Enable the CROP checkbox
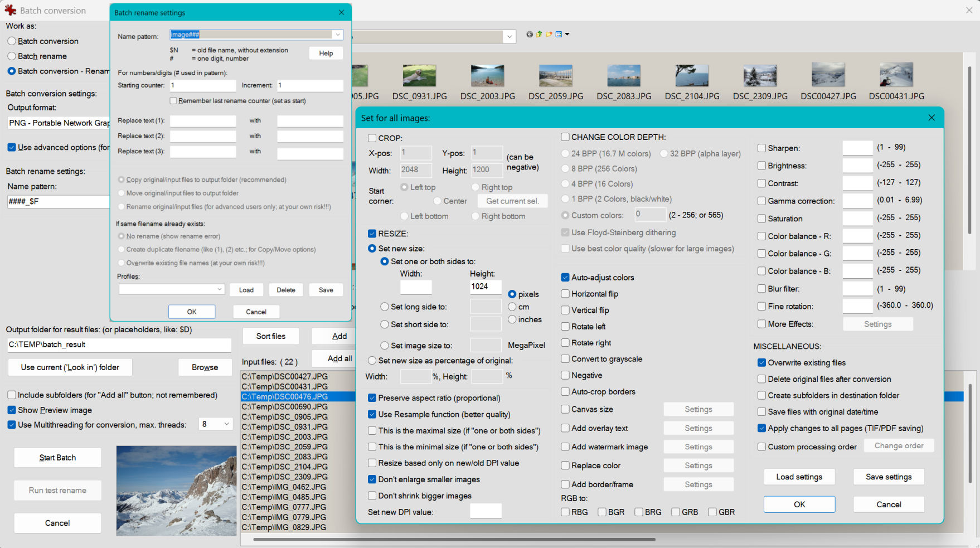This screenshot has width=980, height=548. click(372, 138)
